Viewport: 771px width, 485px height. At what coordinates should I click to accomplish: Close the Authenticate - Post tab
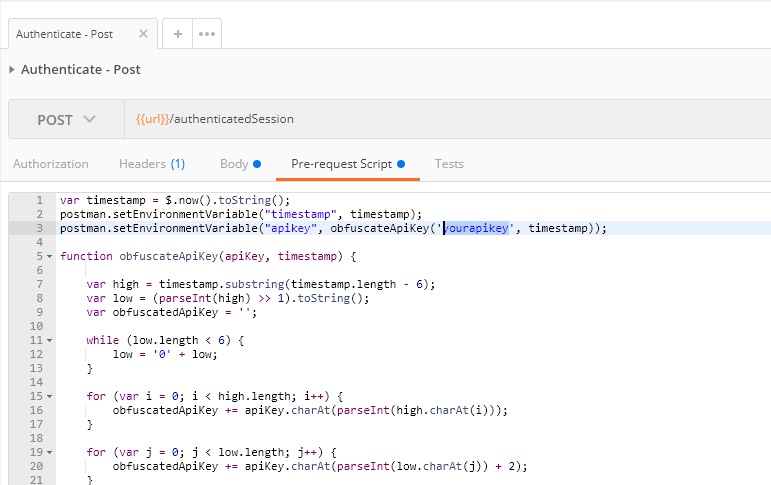[x=143, y=34]
